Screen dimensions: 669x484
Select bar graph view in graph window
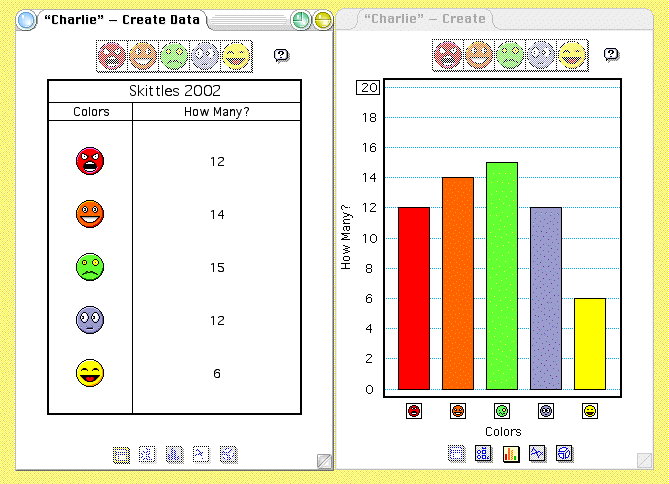tap(511, 454)
